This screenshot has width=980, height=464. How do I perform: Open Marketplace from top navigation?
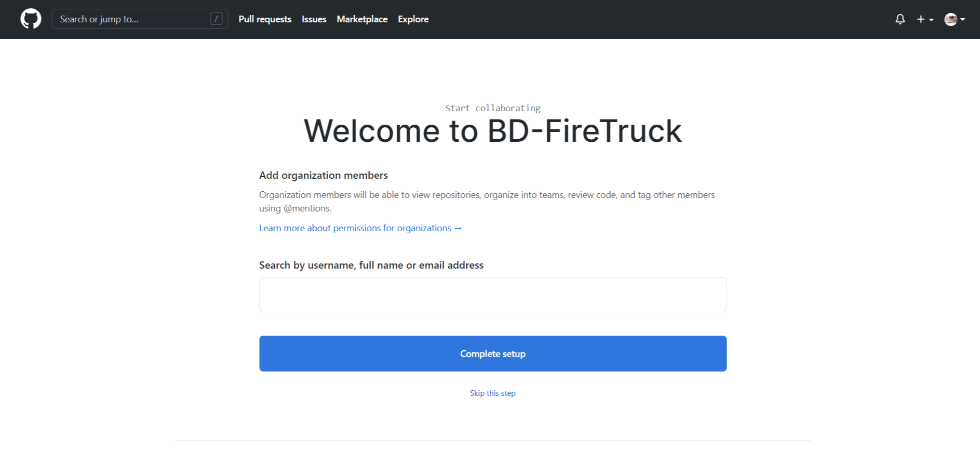(x=362, y=19)
